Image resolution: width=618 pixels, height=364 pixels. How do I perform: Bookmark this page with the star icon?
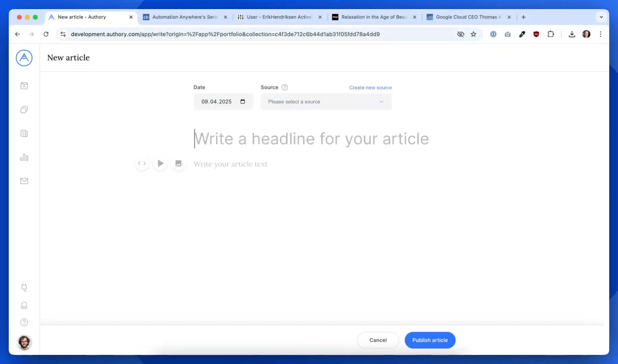(474, 34)
